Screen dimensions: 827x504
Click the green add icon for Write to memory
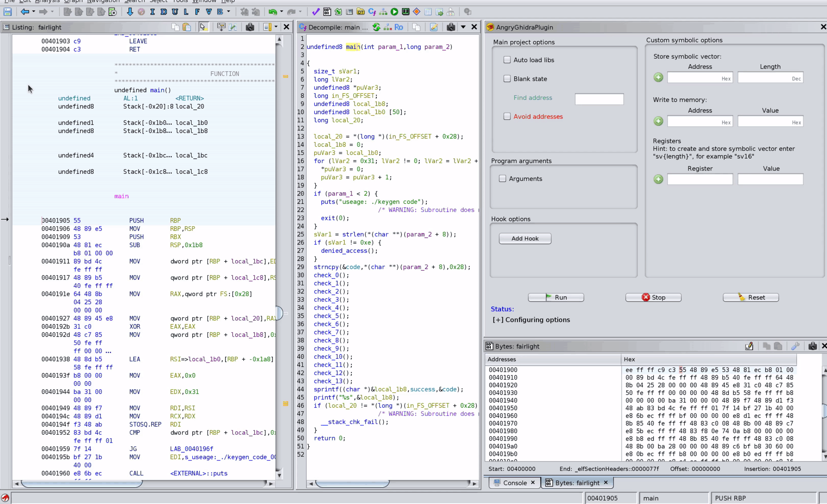tap(658, 122)
